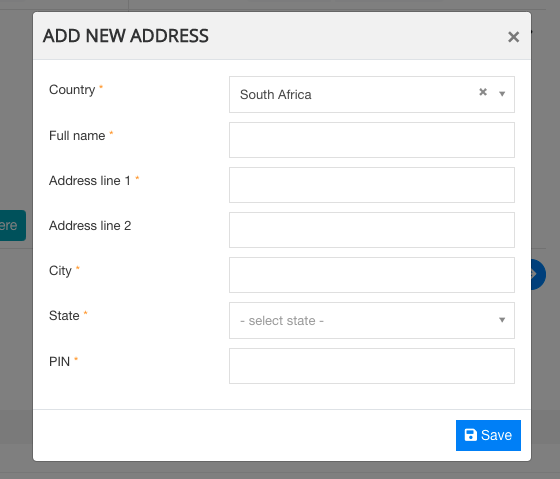Click the City input field
Image resolution: width=560 pixels, height=479 pixels.
(371, 275)
